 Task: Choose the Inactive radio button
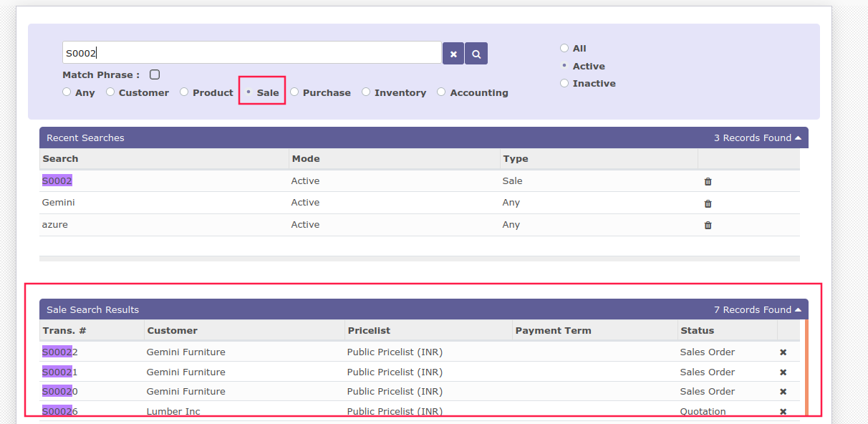[564, 83]
